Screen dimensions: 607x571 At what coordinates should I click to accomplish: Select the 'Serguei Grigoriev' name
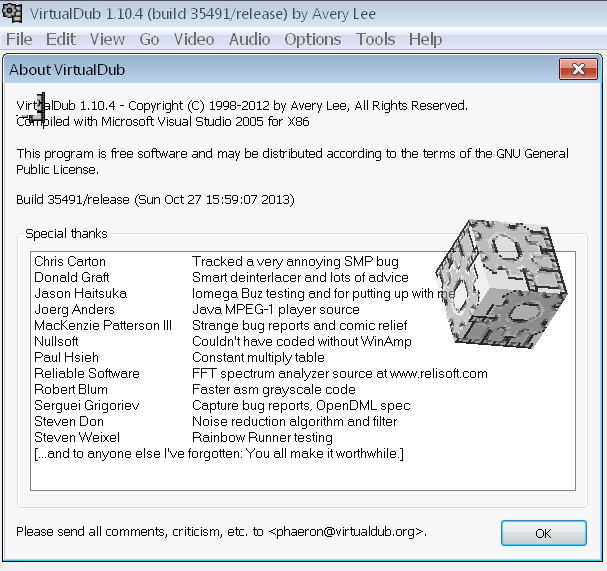point(87,405)
